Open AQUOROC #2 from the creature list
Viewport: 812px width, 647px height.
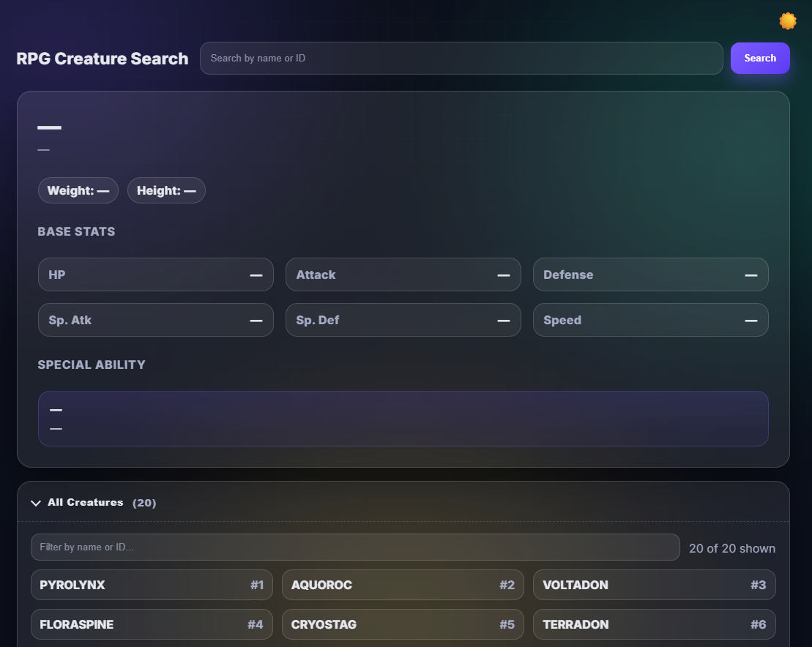403,585
